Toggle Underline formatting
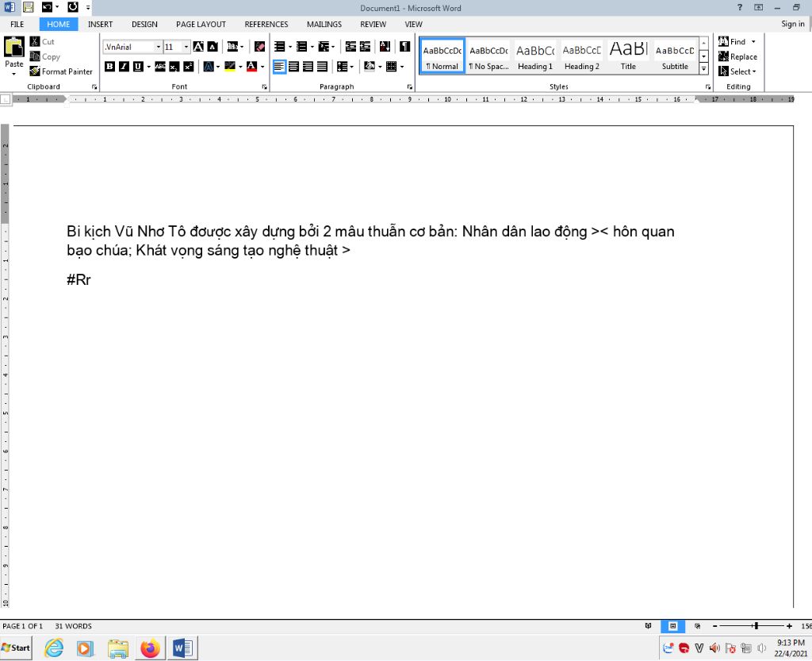This screenshot has height=661, width=812. (x=138, y=67)
